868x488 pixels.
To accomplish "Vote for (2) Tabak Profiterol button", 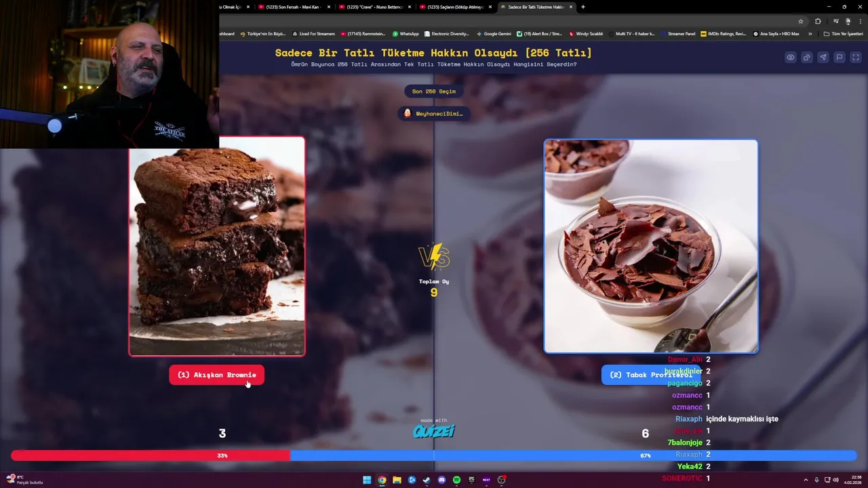I will click(651, 375).
